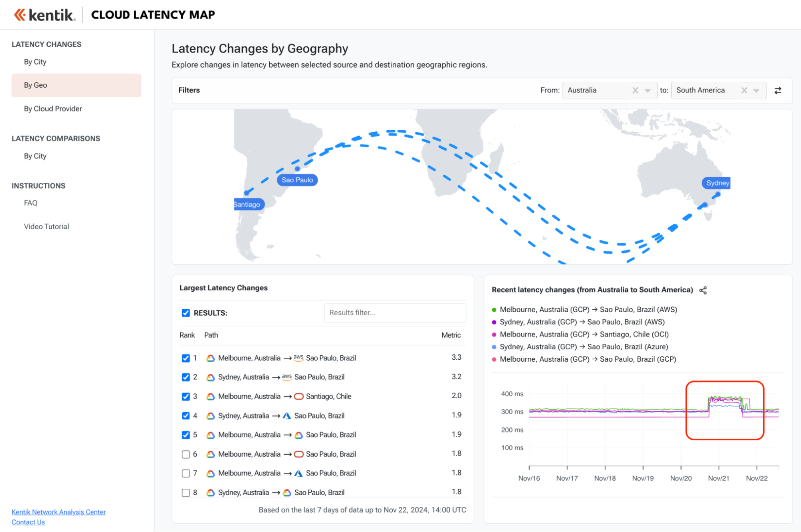
Task: Click the AWS icon in rank 1 row
Action: (x=298, y=358)
